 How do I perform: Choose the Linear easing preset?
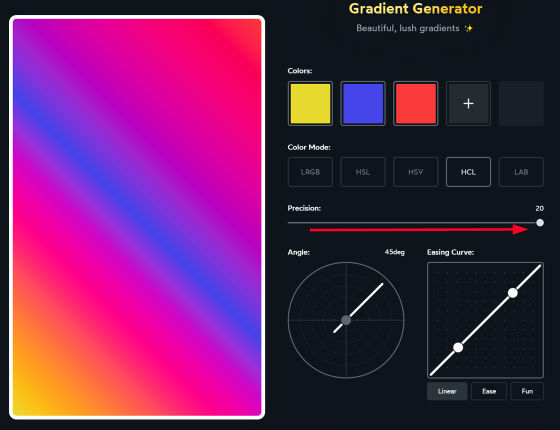(x=447, y=391)
